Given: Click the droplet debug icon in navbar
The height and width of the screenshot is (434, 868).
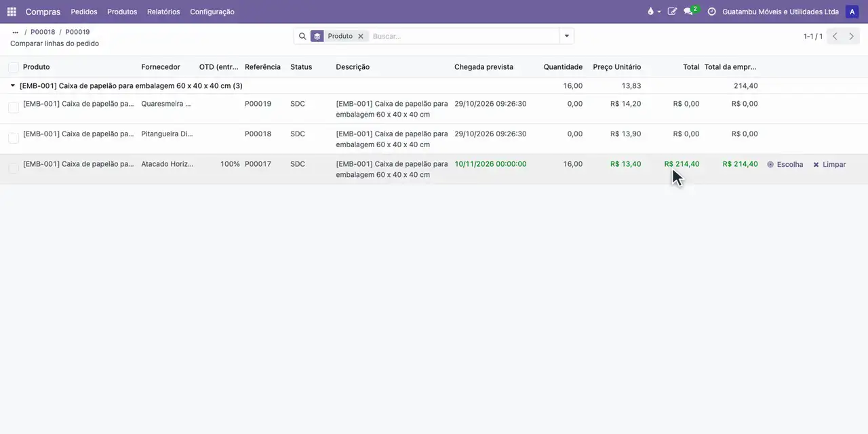Looking at the screenshot, I should [654, 12].
